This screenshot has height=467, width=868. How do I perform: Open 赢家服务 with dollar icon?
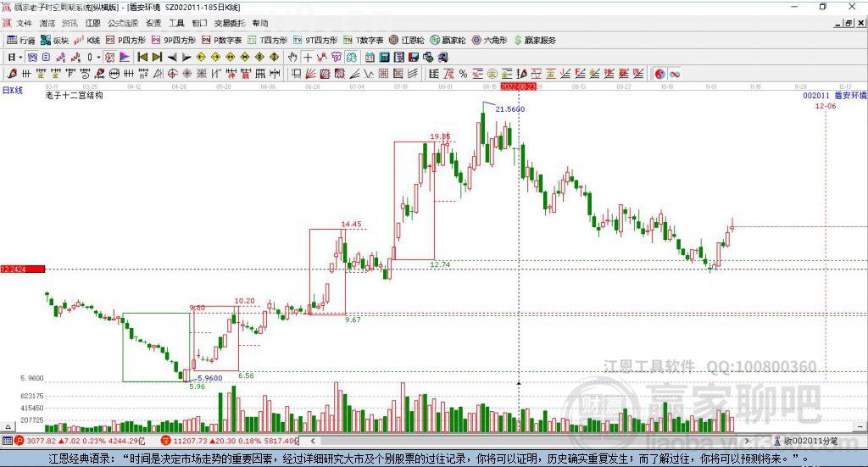pos(536,41)
